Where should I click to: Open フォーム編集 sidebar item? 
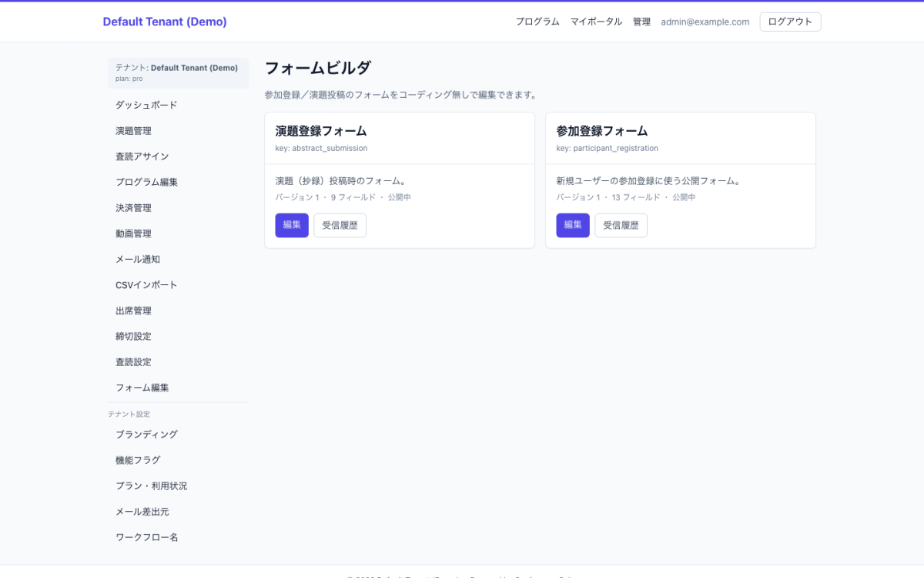tap(179, 388)
